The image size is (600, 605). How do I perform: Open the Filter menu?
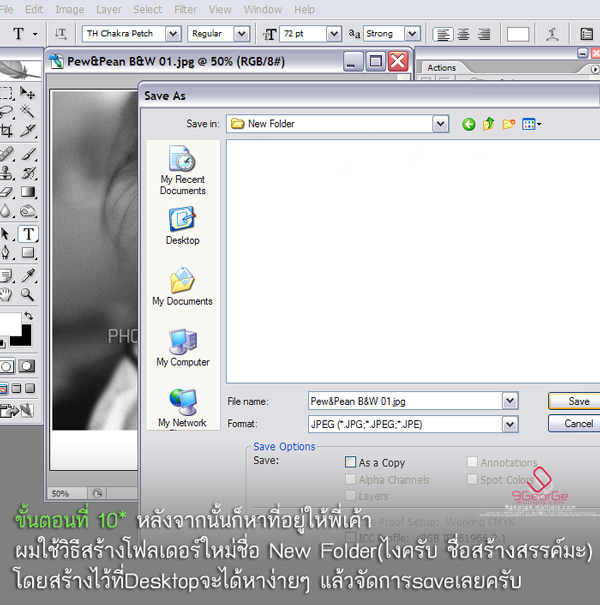(x=185, y=9)
